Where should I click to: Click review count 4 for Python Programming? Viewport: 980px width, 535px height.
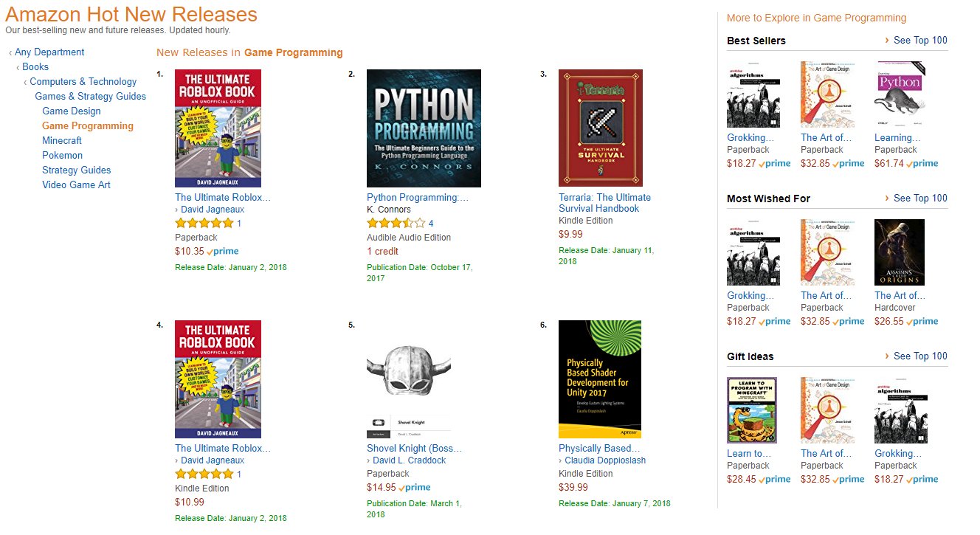(x=431, y=224)
